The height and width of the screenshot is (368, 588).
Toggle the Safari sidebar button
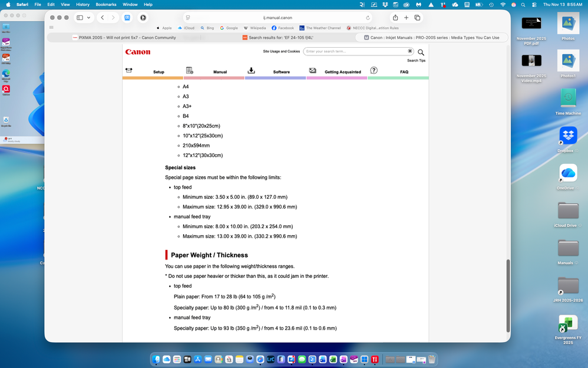click(x=80, y=18)
